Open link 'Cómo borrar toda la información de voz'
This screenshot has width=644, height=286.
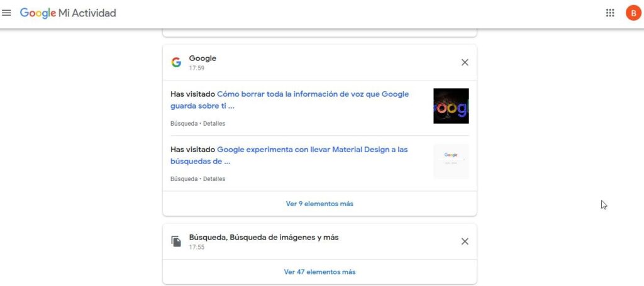[289, 100]
